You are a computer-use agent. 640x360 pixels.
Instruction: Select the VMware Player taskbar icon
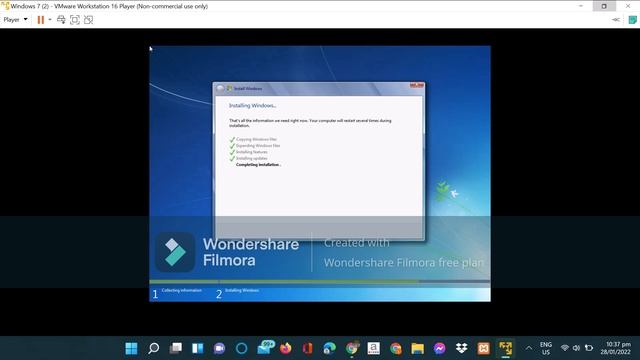(x=505, y=348)
